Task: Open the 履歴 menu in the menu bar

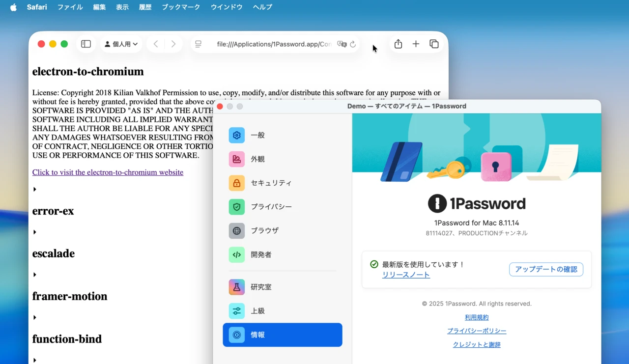Action: 145,7
